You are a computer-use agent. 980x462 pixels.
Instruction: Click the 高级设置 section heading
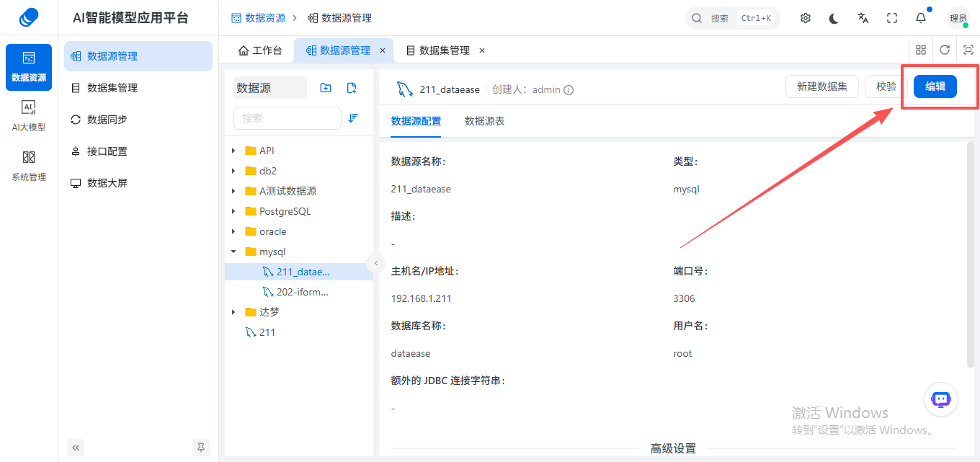point(673,448)
